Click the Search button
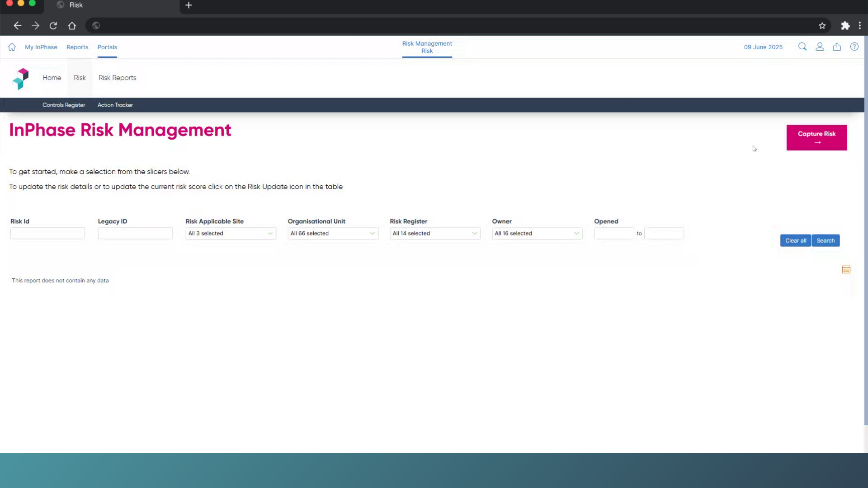 [826, 240]
